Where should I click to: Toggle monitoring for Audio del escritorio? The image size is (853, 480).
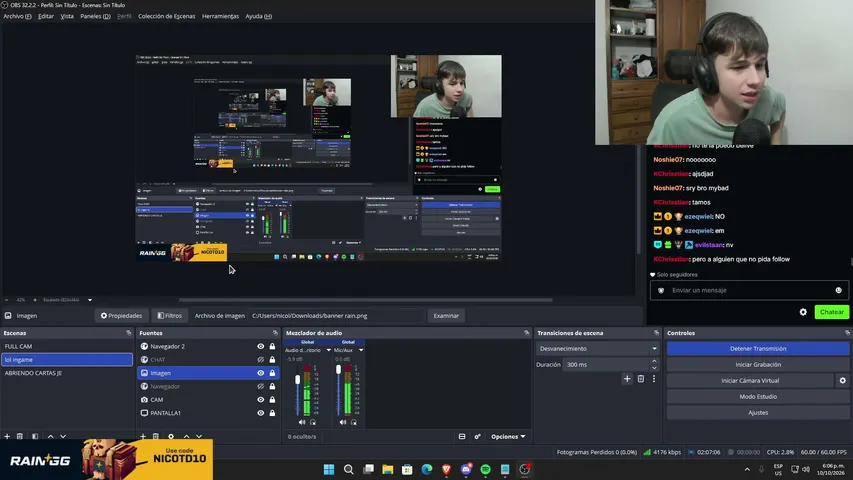coord(313,422)
